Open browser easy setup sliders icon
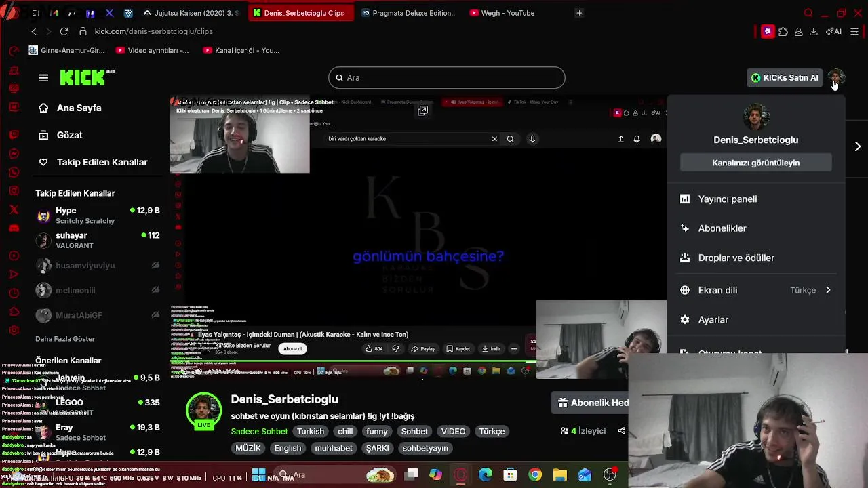 (x=854, y=31)
